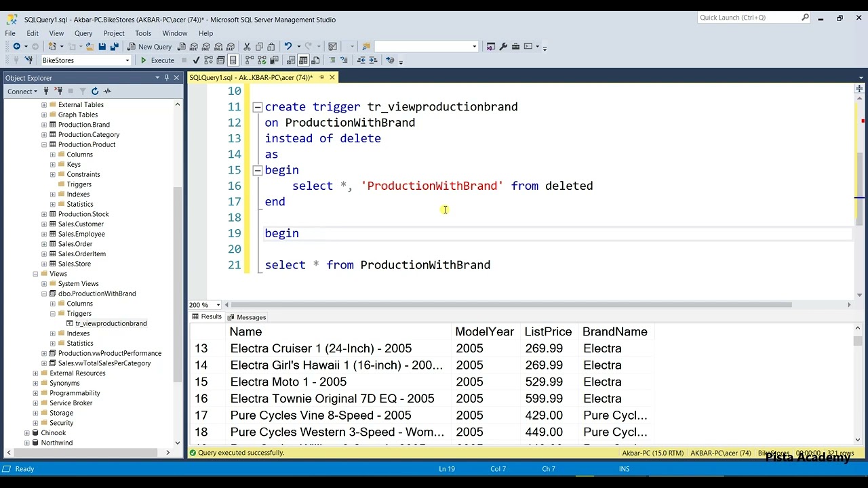Viewport: 868px width, 488px height.
Task: Click the Decrease Indent icon
Action: 361,60
